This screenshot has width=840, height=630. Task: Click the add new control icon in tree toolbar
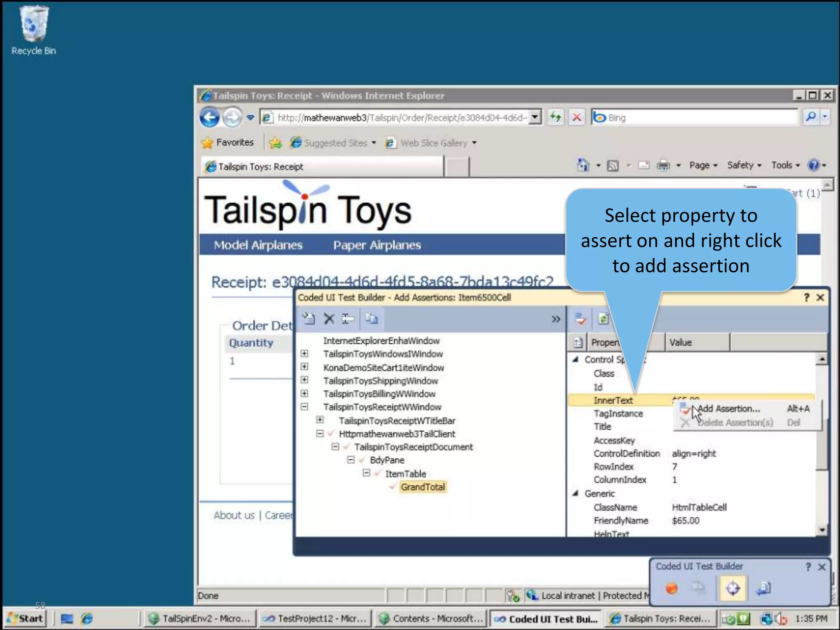pos(308,319)
